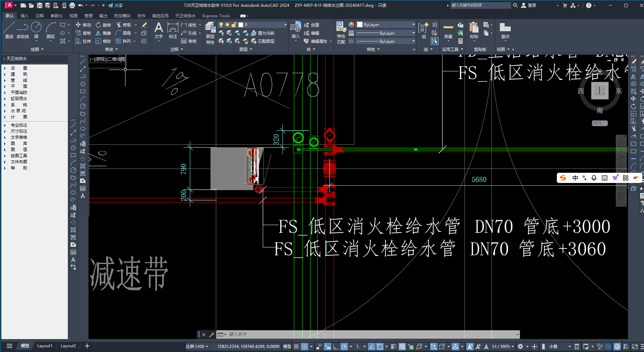
Task: Click the Plot/Print icon in quick access toolbar
Action: [72, 5]
